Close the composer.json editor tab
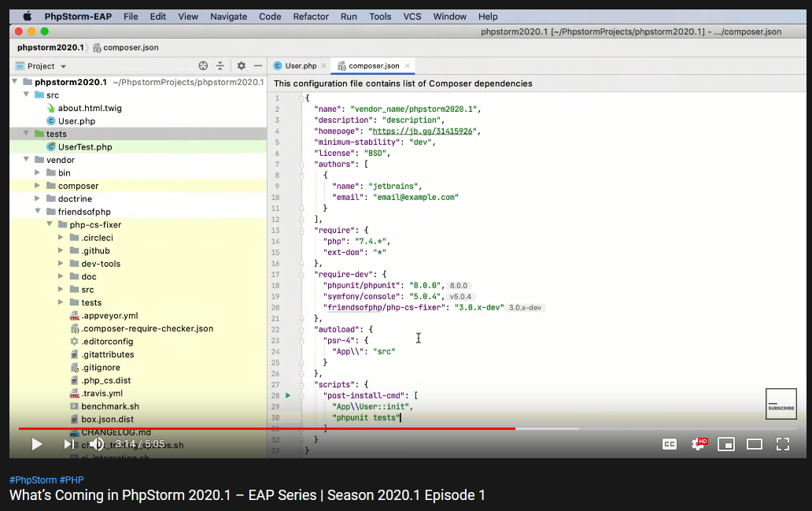 tap(407, 66)
